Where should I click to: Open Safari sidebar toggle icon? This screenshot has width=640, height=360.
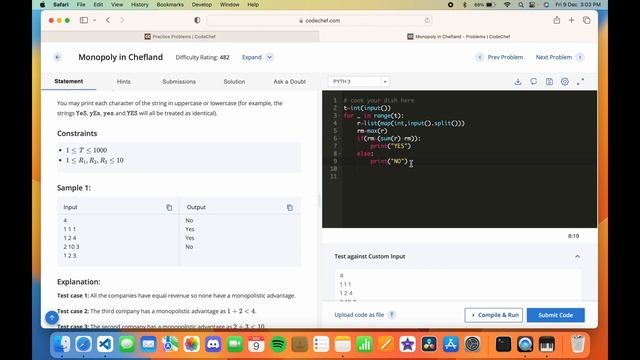84,20
